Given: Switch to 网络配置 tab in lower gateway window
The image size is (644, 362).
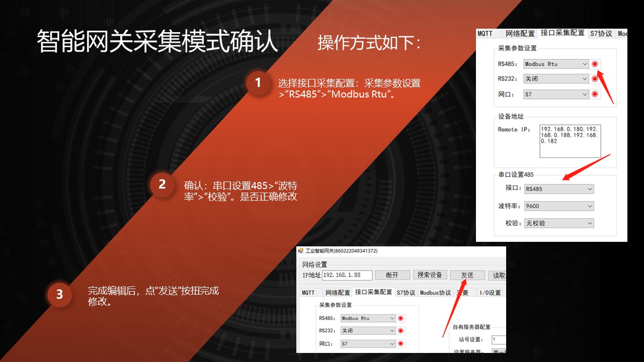Looking at the screenshot, I should pos(337,293).
